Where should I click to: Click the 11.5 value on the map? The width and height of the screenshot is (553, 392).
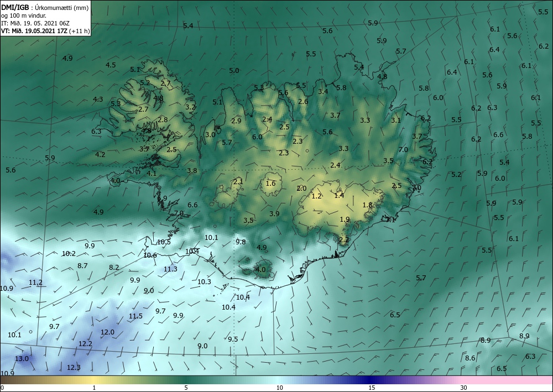coord(135,316)
